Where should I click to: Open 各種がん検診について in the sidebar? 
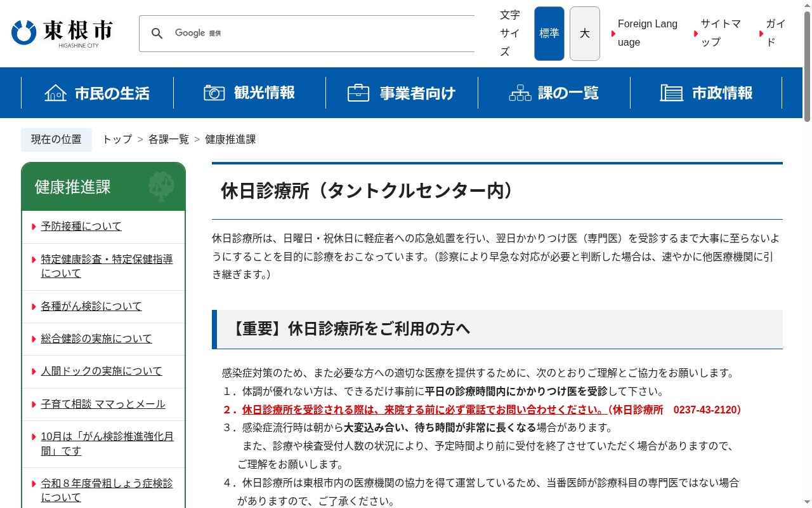pyautogui.click(x=91, y=306)
